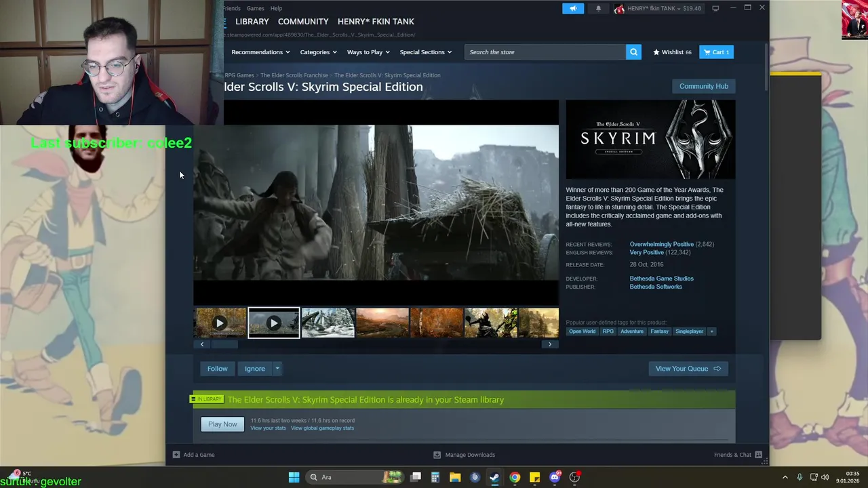Go to the COMMUNITY tab

click(303, 22)
